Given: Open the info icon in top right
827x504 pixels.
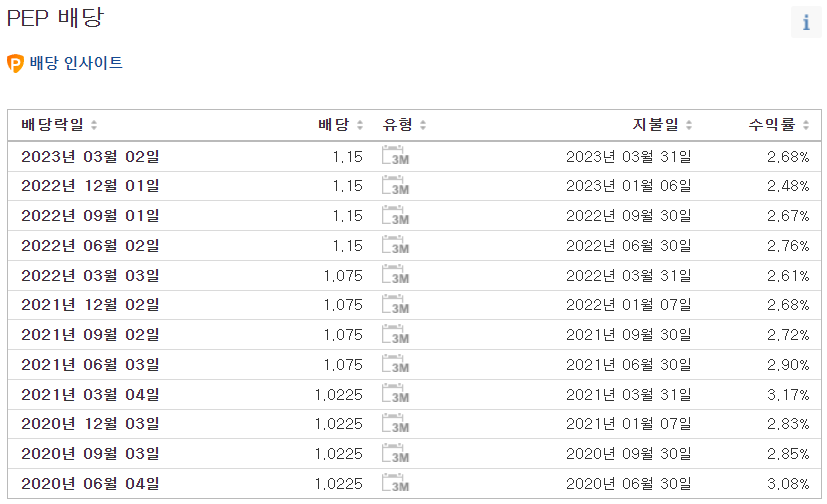Looking at the screenshot, I should [x=806, y=22].
